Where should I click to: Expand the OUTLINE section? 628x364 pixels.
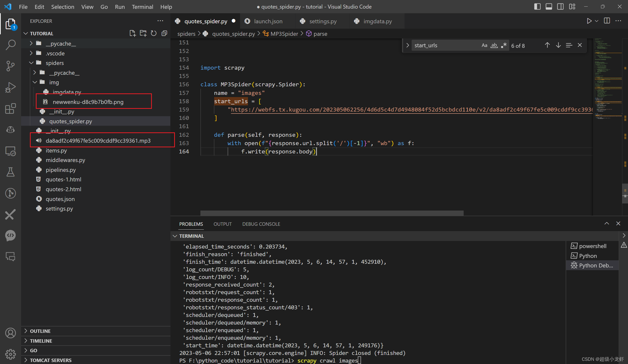tap(40, 331)
